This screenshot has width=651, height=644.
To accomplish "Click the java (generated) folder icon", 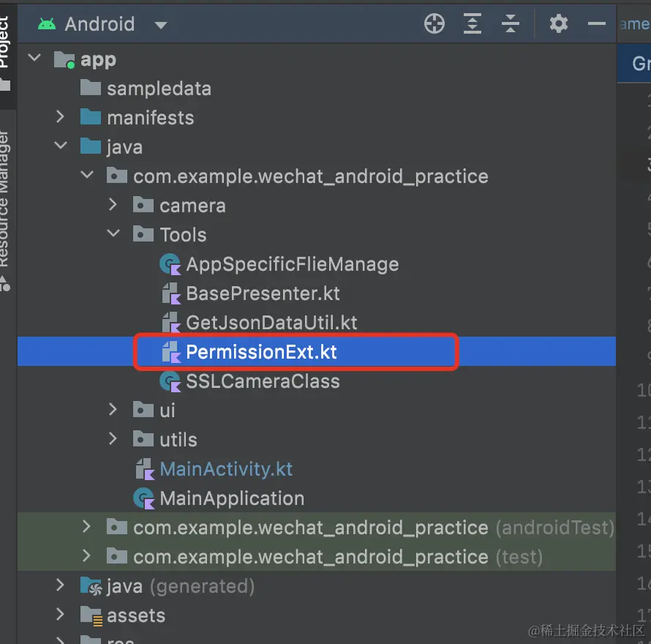I will point(91,586).
